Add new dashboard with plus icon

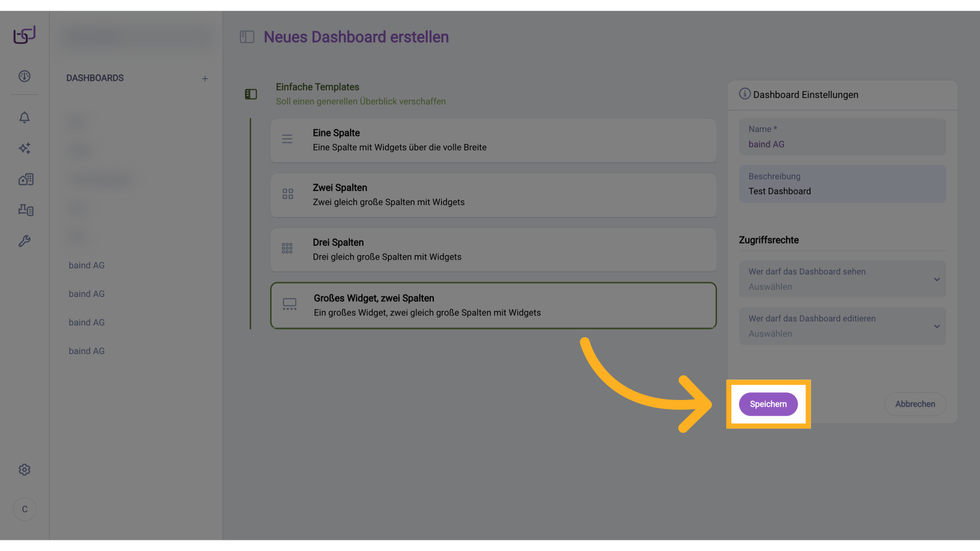click(x=205, y=79)
